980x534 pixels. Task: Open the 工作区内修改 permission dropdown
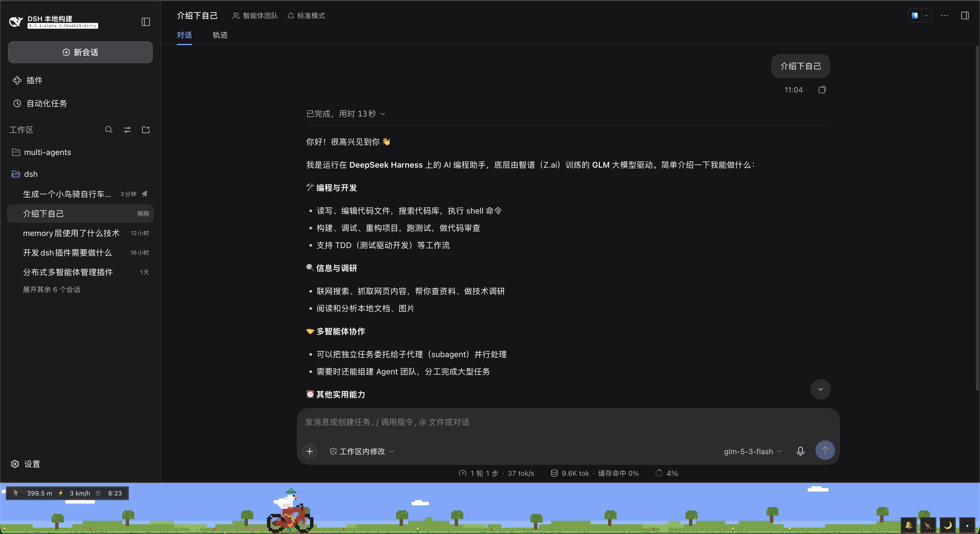point(361,451)
